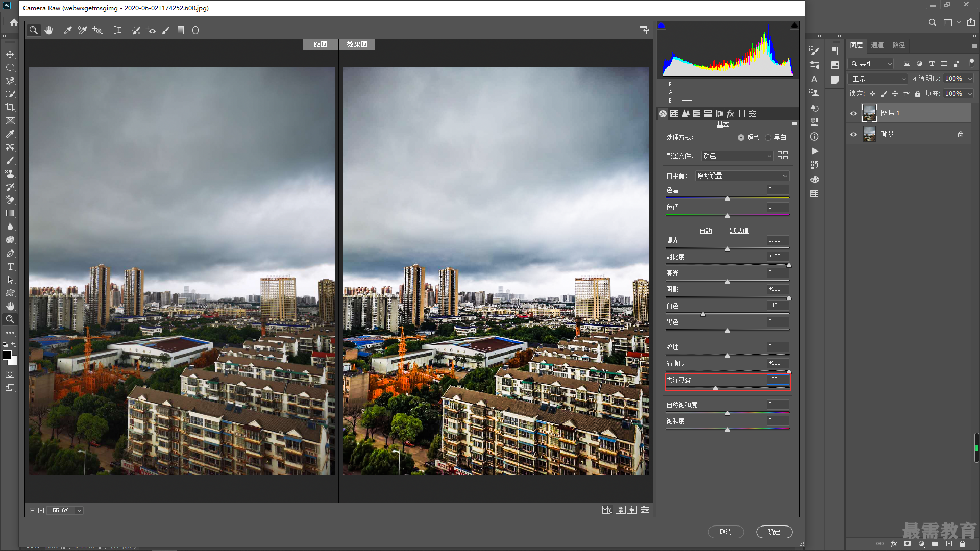Select the White Balance eyedropper tool

click(x=67, y=30)
